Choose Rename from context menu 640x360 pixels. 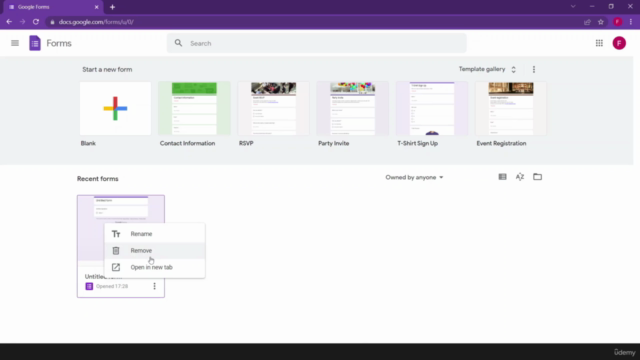point(155,234)
